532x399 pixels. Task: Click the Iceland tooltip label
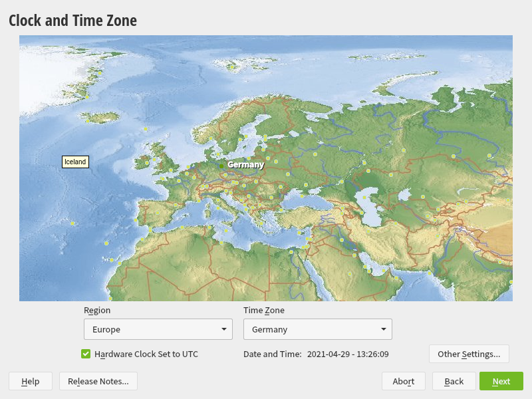pyautogui.click(x=75, y=162)
